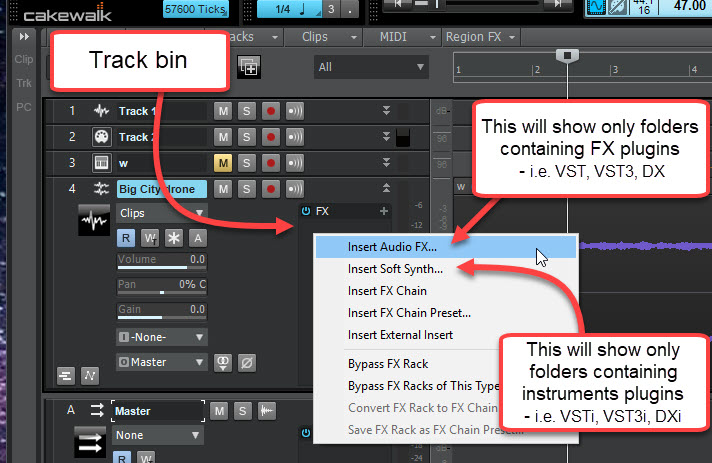
Task: Open the track input -None- dropdown
Action: tap(162, 337)
